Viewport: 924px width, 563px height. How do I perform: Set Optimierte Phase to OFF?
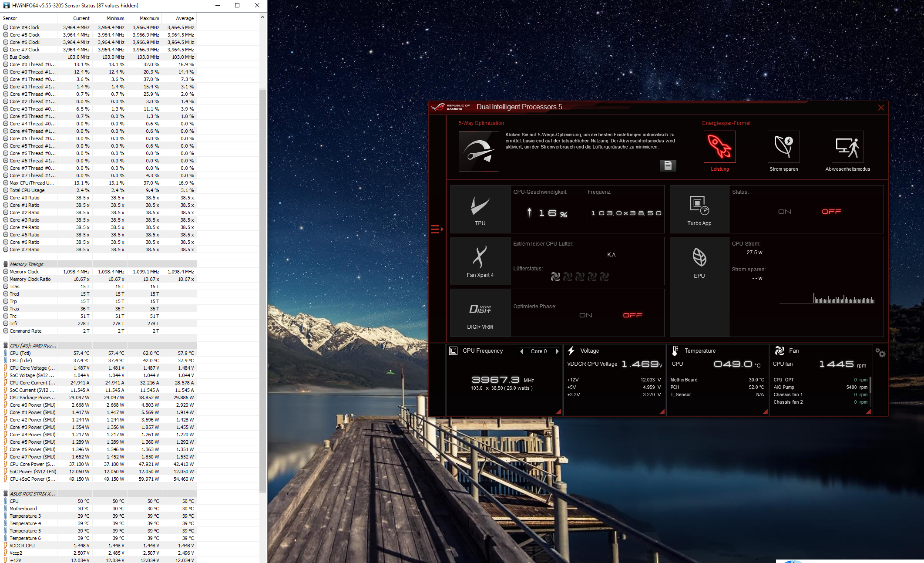tap(632, 315)
